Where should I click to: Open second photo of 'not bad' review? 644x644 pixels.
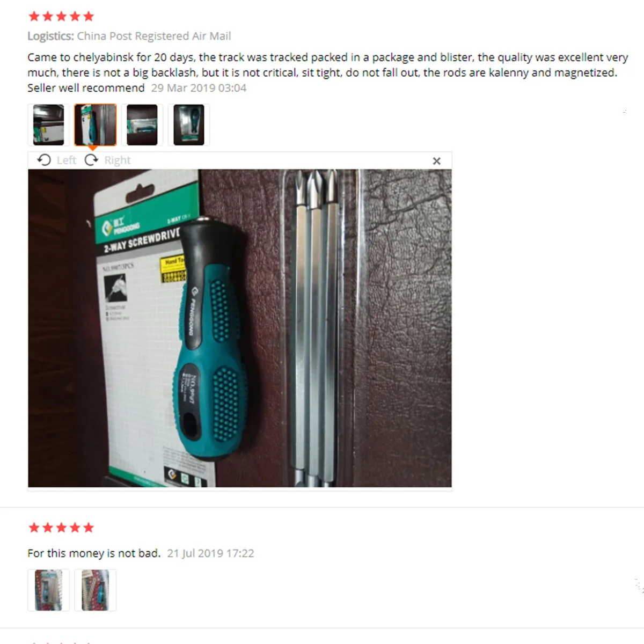click(95, 590)
